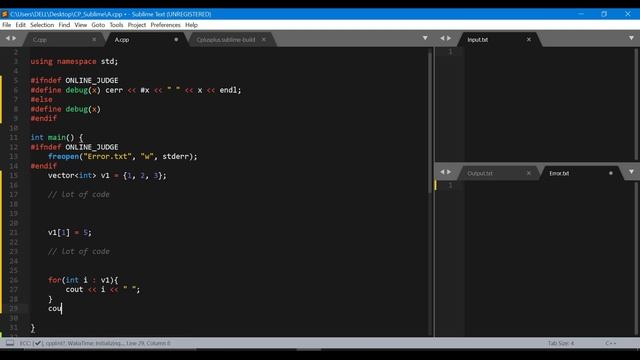
Task: Click the unsaved dot on the Error.txt tab
Action: [611, 173]
